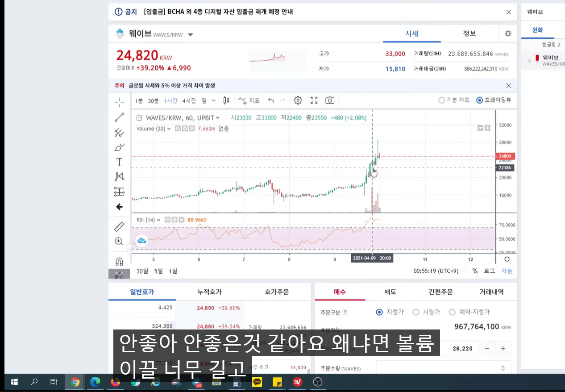Viewport: 565px width, 392px height.
Task: Enable 자동 auto scale
Action: [x=507, y=271]
